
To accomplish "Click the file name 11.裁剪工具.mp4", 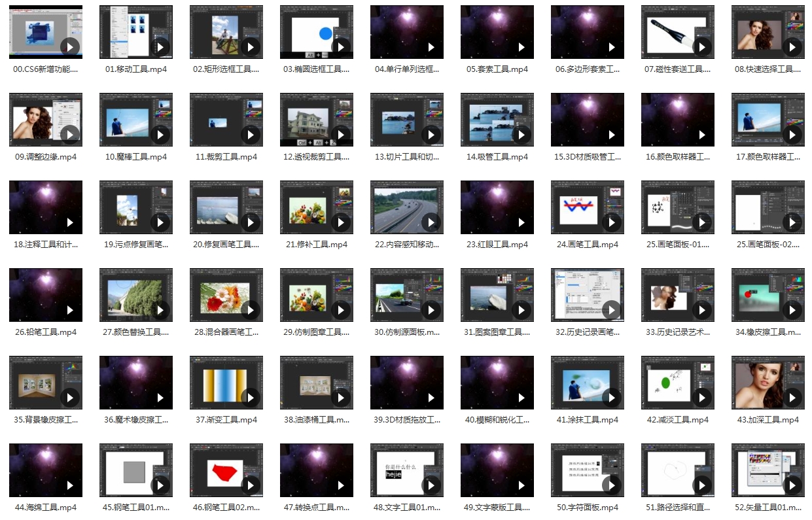I will pos(226,157).
